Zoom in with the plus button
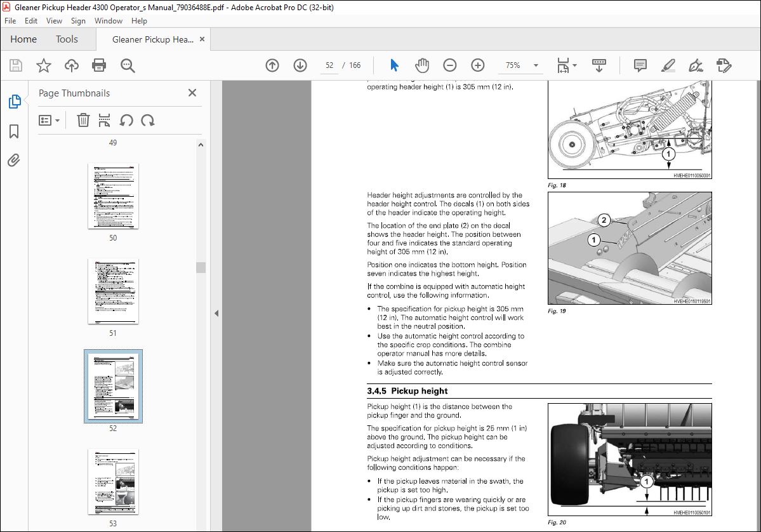Viewport: 761px width, 532px height. click(x=477, y=65)
